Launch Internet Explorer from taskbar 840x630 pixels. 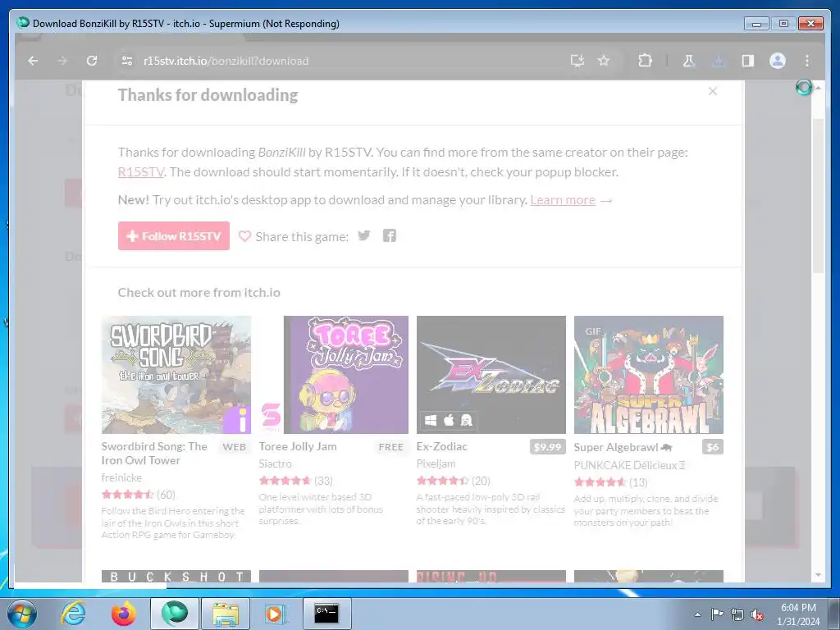[73, 614]
